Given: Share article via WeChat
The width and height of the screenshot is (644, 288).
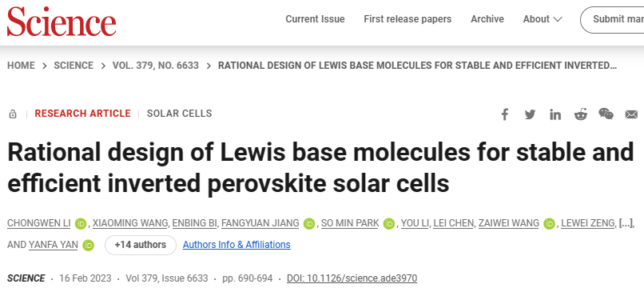Looking at the screenshot, I should (x=606, y=114).
